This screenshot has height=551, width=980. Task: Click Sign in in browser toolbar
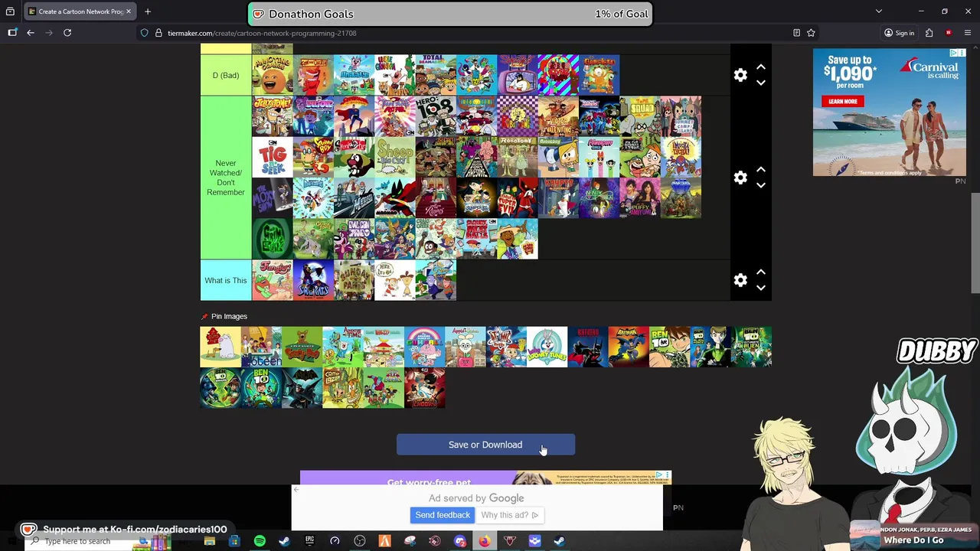click(x=900, y=33)
